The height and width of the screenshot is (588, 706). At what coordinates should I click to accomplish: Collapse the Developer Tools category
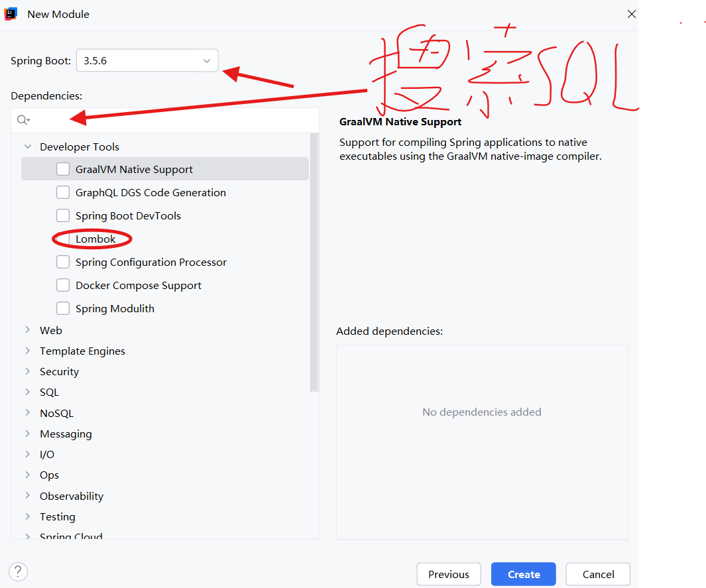(28, 147)
